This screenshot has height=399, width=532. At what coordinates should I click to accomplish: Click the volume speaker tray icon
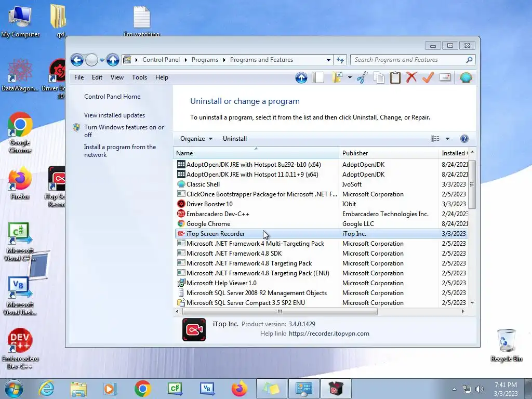480,389
